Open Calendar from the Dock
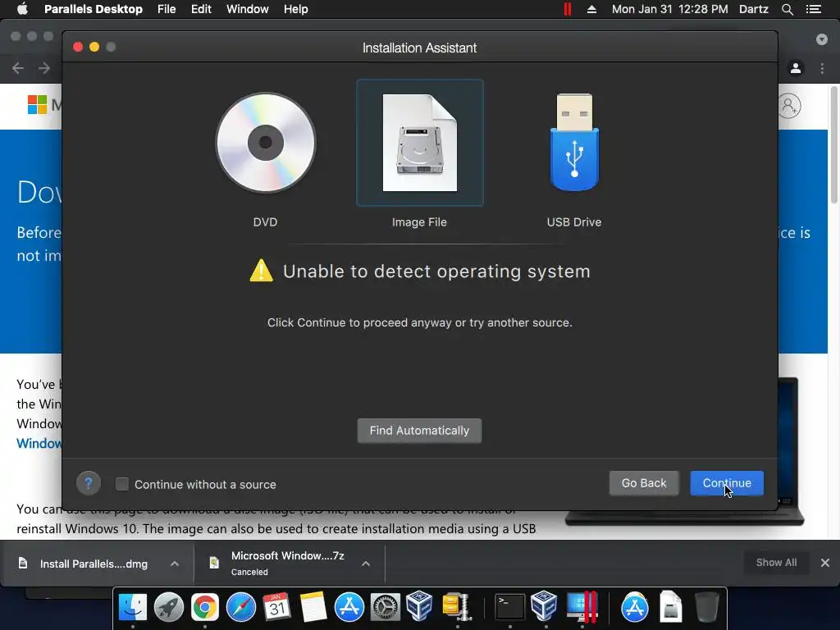This screenshot has width=840, height=630. point(277,607)
